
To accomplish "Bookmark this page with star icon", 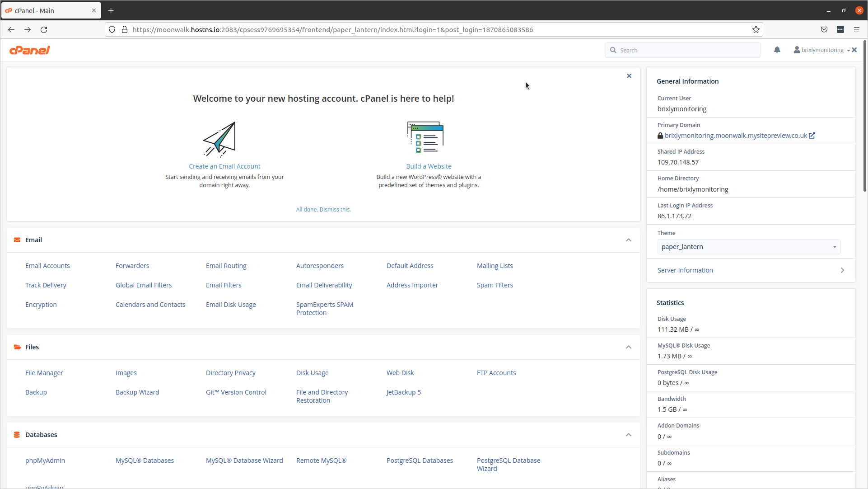I will coord(756,30).
